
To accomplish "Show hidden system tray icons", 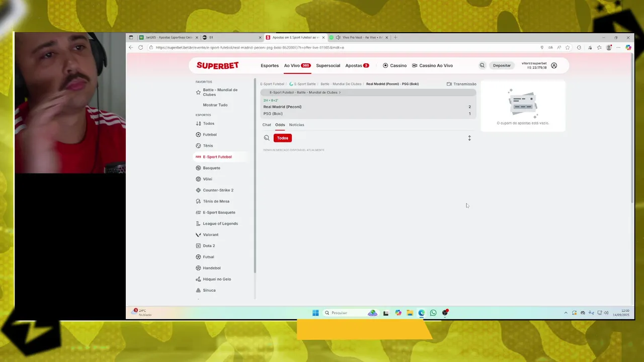I will coord(566,313).
